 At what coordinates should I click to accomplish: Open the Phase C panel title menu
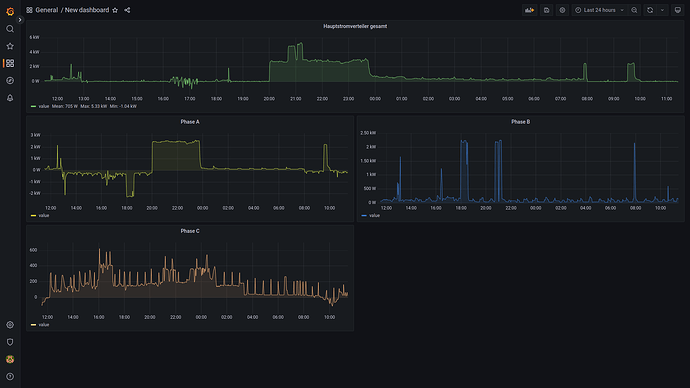[x=190, y=231]
